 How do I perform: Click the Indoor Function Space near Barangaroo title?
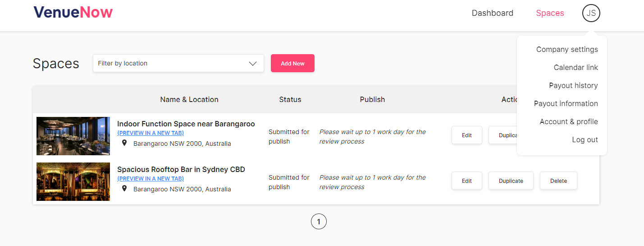[186, 124]
